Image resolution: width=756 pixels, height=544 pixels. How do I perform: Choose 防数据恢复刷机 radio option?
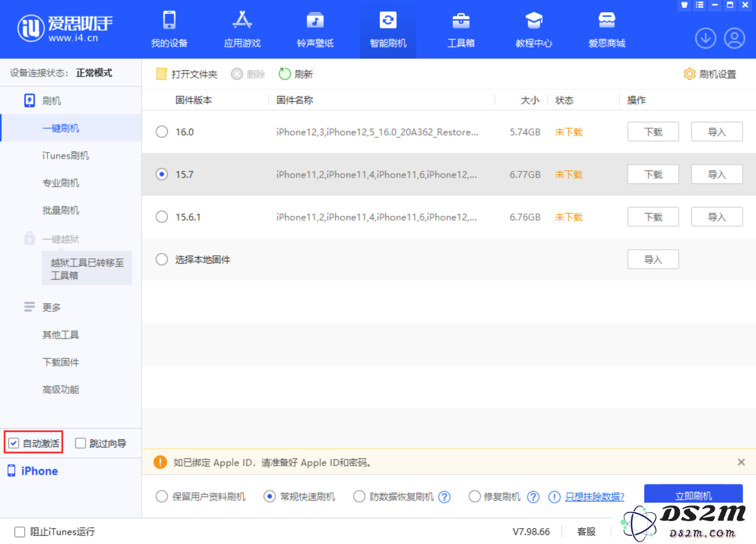click(359, 497)
